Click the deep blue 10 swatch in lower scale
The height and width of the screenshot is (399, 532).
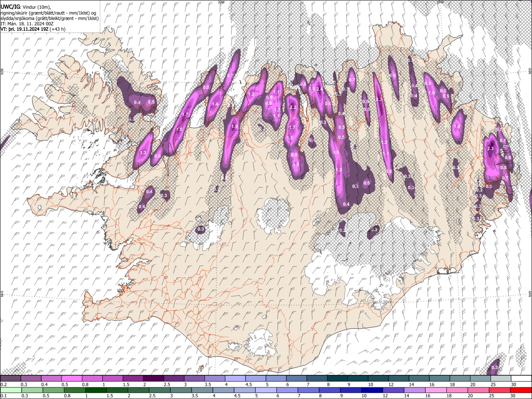(372, 390)
